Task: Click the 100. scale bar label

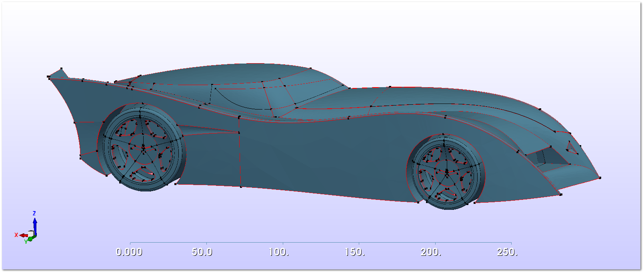Action: click(278, 252)
